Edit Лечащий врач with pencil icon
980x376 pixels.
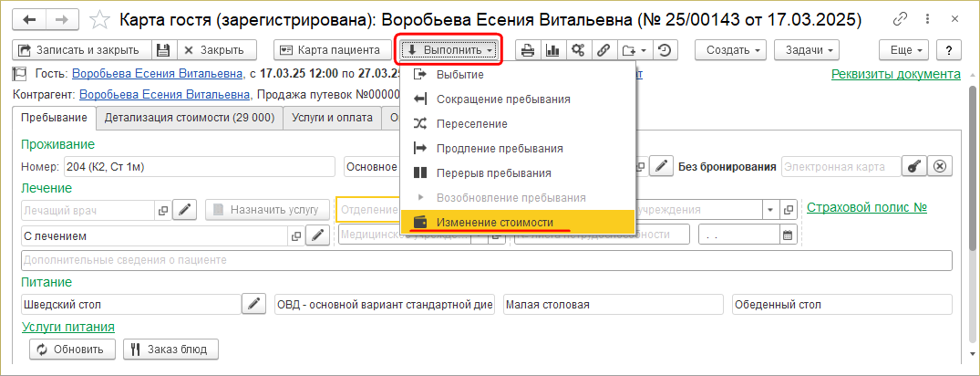[x=185, y=210]
